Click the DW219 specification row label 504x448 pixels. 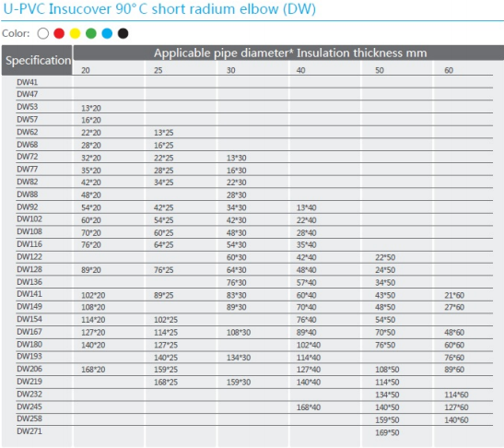29,382
